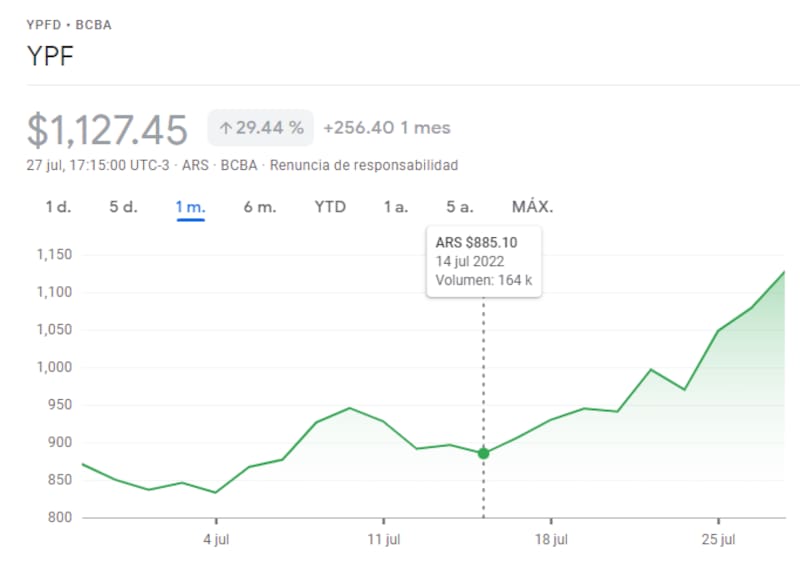Select the 1 d. time range tab
The height and width of the screenshot is (562, 800).
(x=58, y=207)
